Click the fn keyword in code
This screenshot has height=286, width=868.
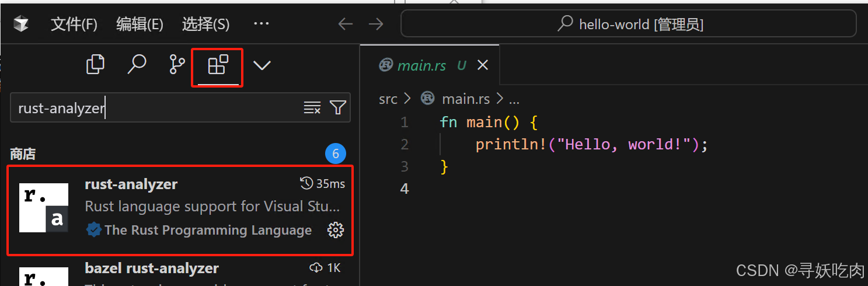point(448,123)
